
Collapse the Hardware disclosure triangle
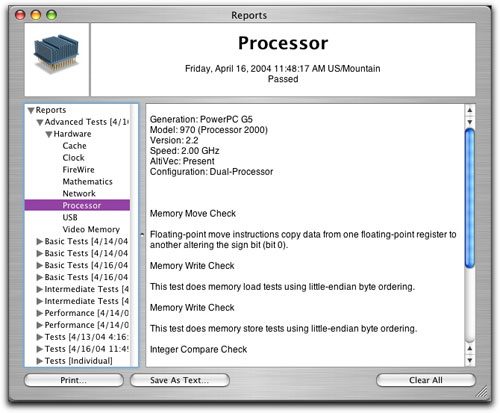pyautogui.click(x=49, y=134)
